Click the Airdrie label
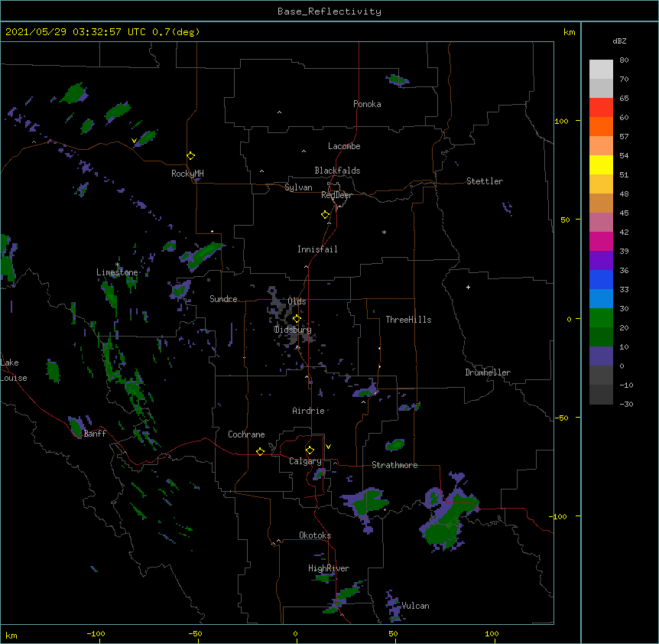Image resolution: width=659 pixels, height=644 pixels. (308, 411)
